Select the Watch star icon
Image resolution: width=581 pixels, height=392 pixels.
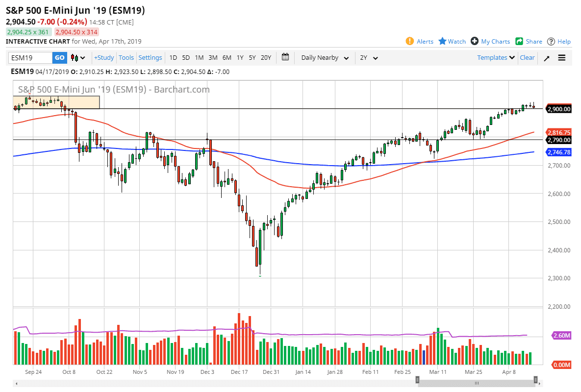(x=444, y=42)
